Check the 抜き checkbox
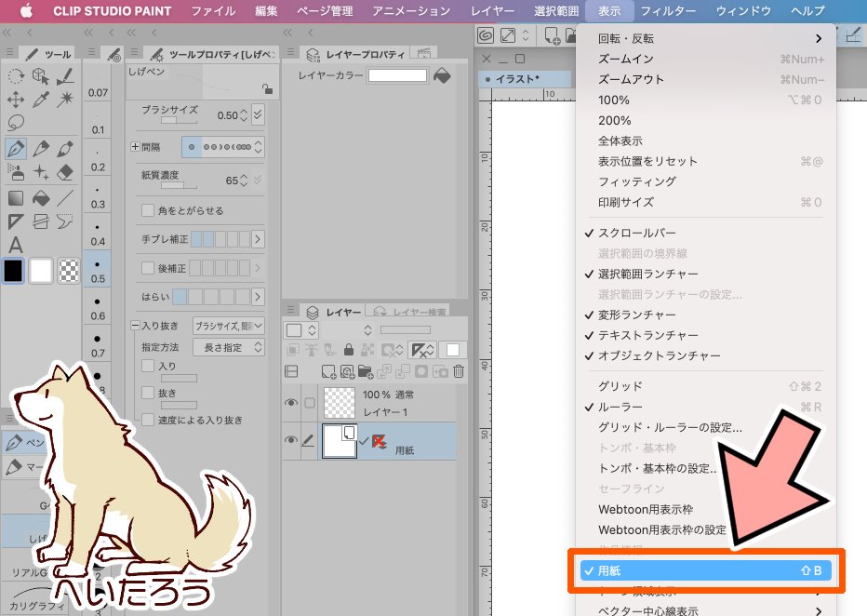 (x=148, y=393)
